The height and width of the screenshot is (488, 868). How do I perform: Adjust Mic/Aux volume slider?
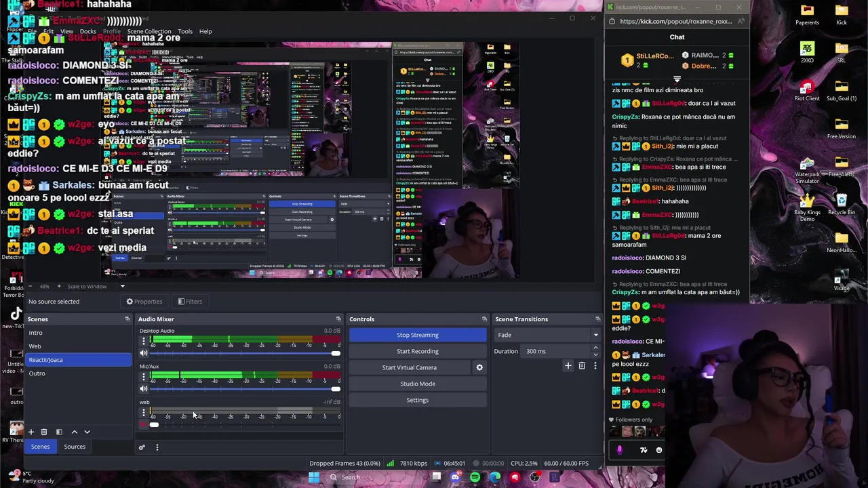(244, 389)
